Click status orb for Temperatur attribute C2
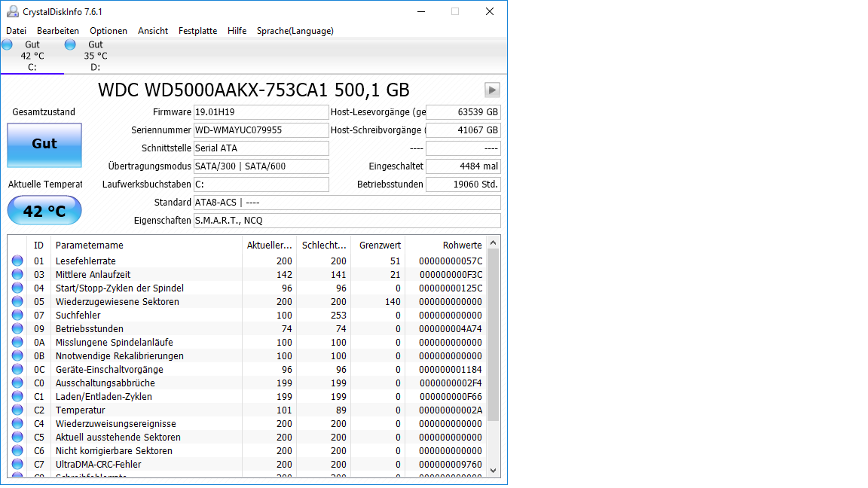 [x=18, y=410]
